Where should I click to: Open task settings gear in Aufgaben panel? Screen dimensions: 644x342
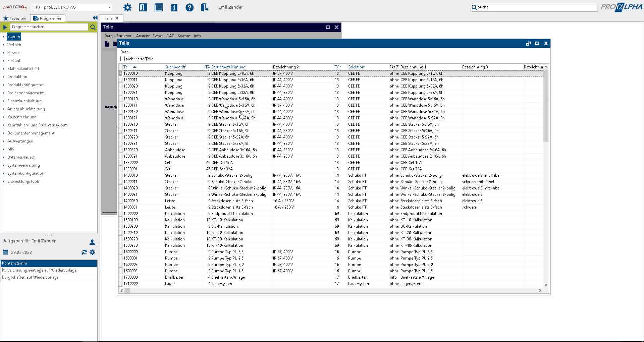click(x=93, y=252)
